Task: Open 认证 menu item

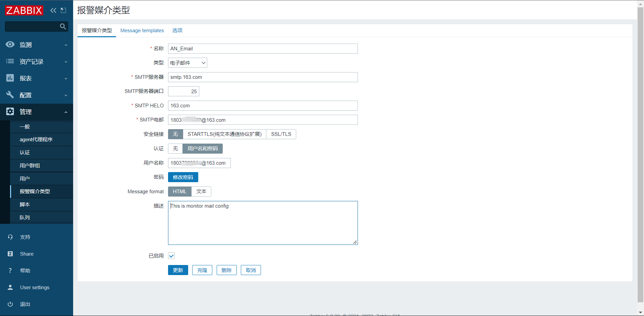Action: [42, 153]
